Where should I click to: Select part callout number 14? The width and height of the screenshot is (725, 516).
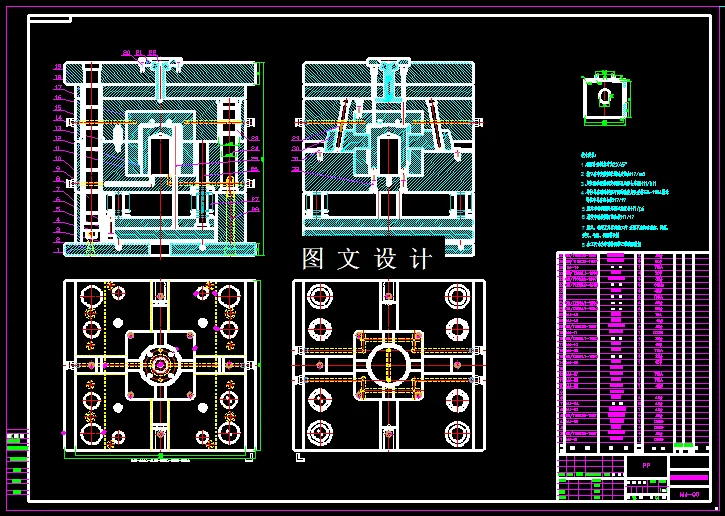58,118
